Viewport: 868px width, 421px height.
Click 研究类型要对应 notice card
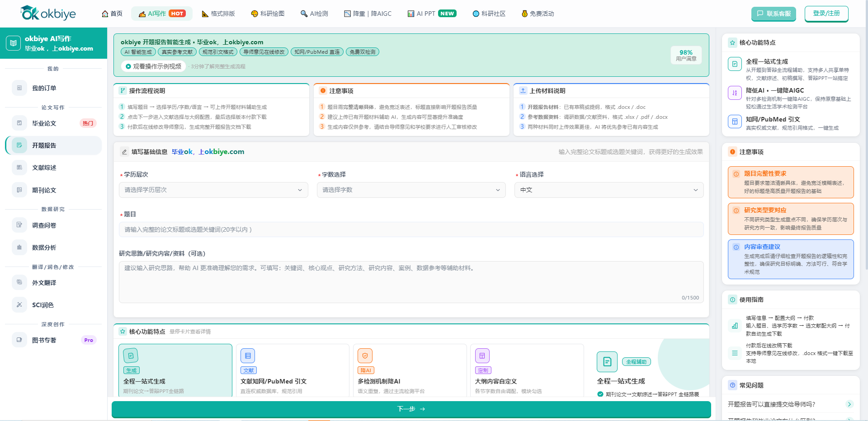point(791,219)
